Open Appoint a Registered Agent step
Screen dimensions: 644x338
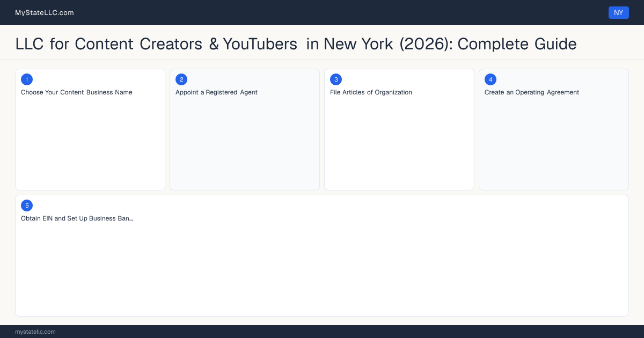pyautogui.click(x=216, y=92)
